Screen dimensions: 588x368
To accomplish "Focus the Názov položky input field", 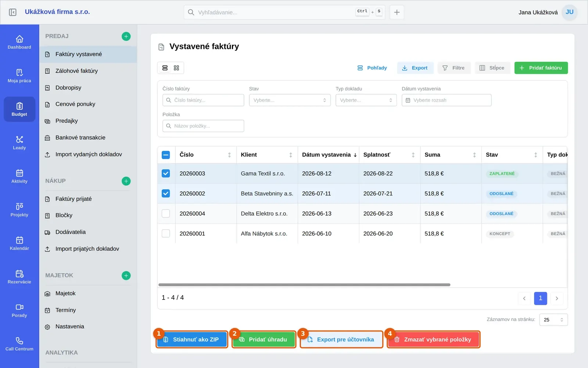I will click(x=203, y=126).
